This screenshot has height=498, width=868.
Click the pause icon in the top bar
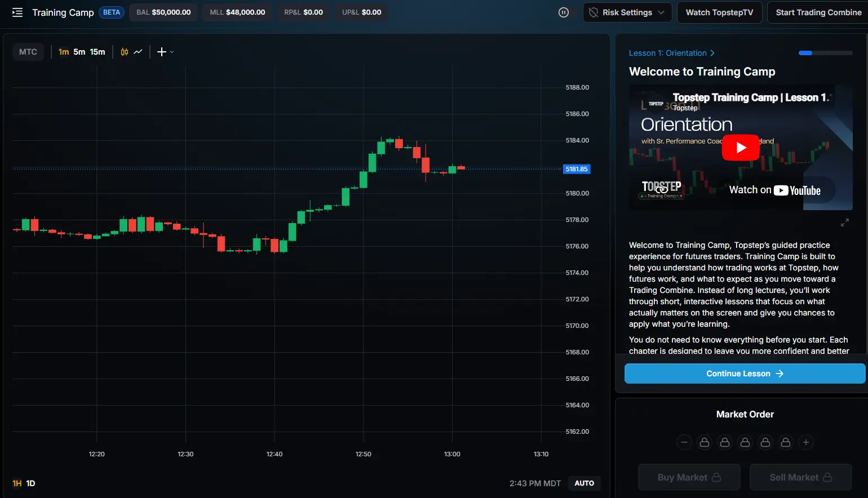click(564, 12)
